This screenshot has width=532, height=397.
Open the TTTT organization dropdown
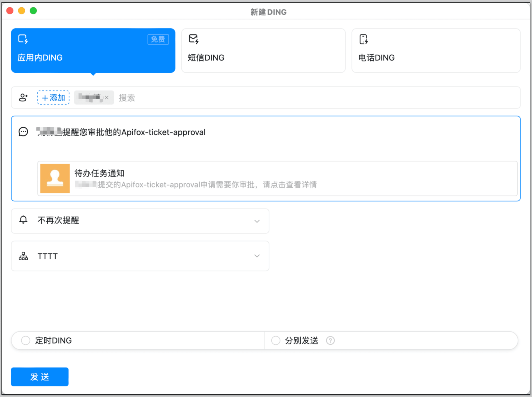click(x=257, y=256)
